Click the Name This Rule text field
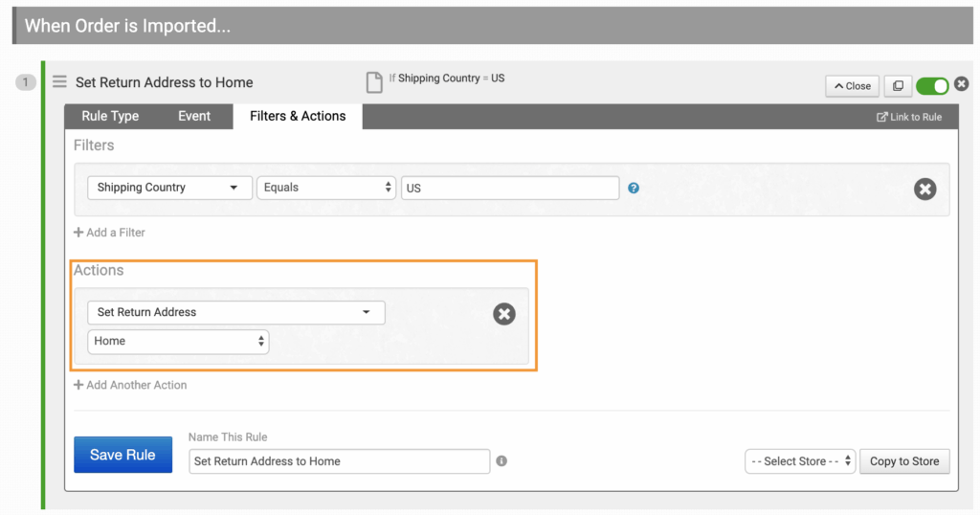Screen dimensions: 980x515 (339, 461)
